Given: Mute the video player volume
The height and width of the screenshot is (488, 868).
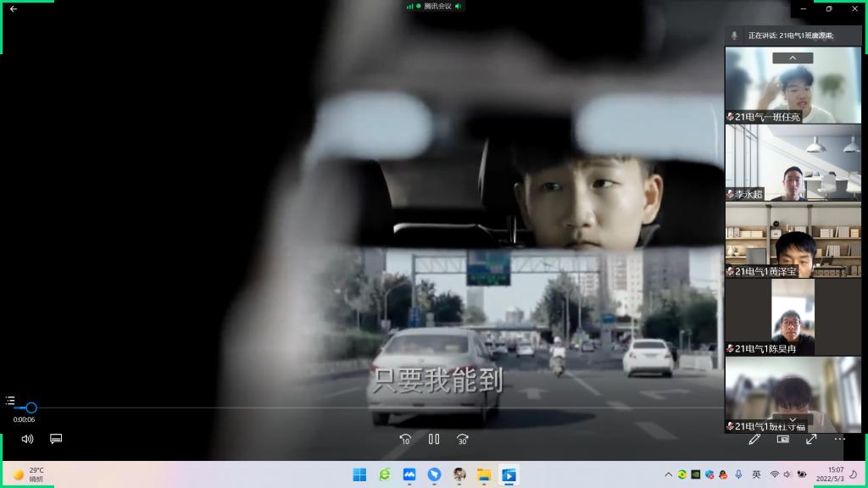Looking at the screenshot, I should click(27, 439).
